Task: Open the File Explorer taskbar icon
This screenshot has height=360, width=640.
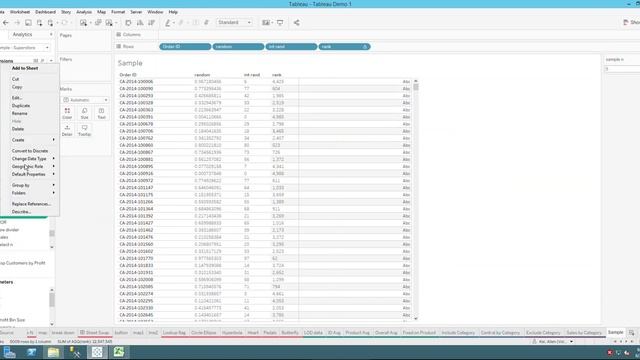Action: 53,352
